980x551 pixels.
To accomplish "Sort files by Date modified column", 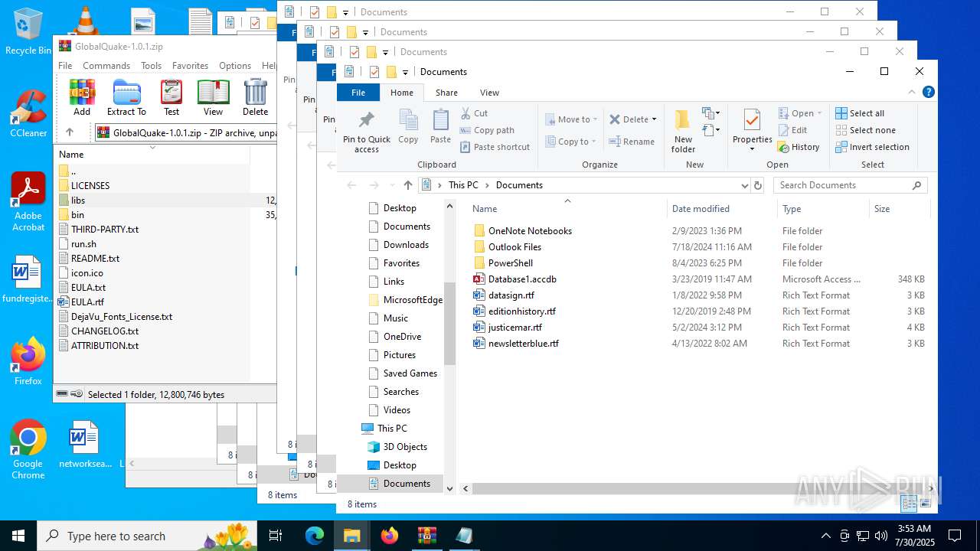I will pyautogui.click(x=721, y=209).
